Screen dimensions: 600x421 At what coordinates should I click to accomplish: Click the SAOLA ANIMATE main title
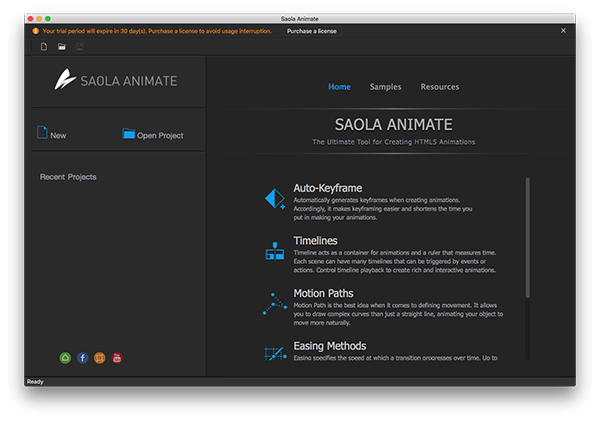393,125
